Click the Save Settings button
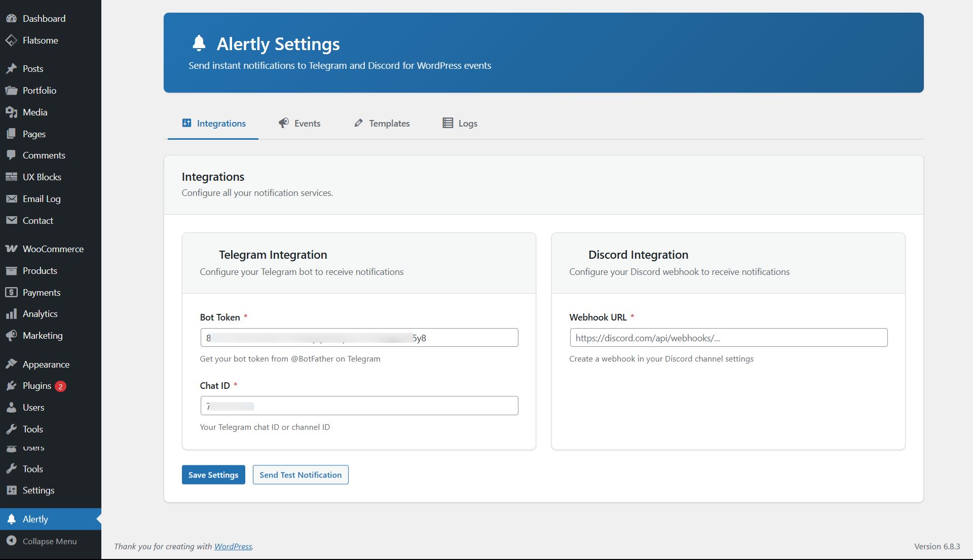This screenshot has height=560, width=973. pos(213,475)
